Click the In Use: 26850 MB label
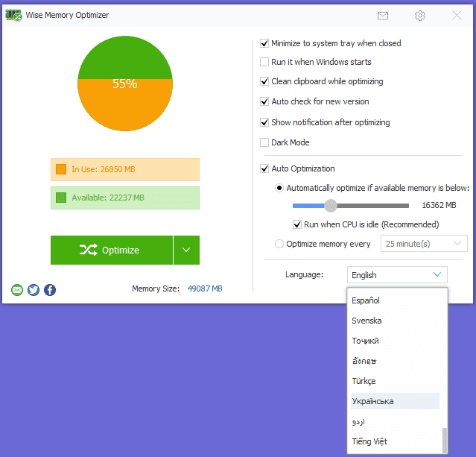Screen dimensions: 476x457 click(x=104, y=169)
